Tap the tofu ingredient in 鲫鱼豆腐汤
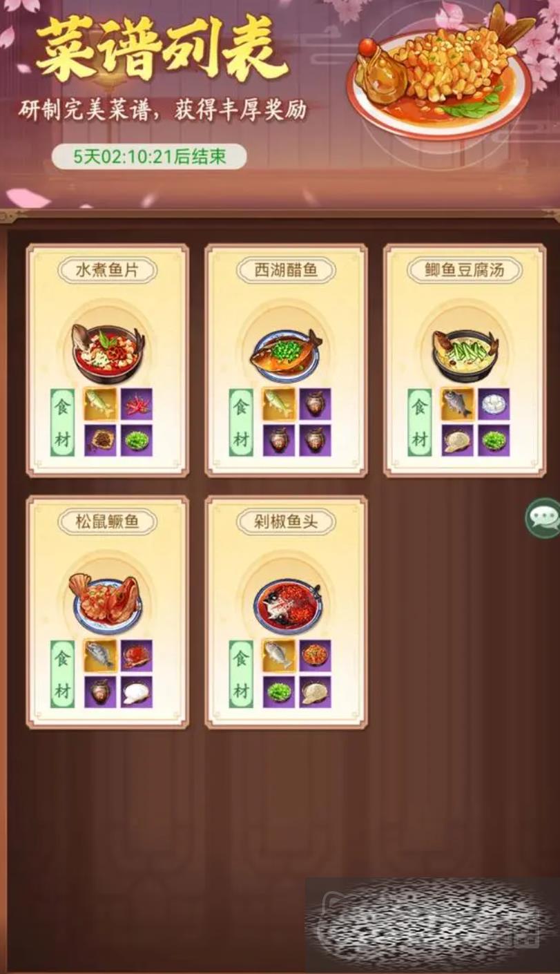This screenshot has height=974, width=560. coord(493,404)
